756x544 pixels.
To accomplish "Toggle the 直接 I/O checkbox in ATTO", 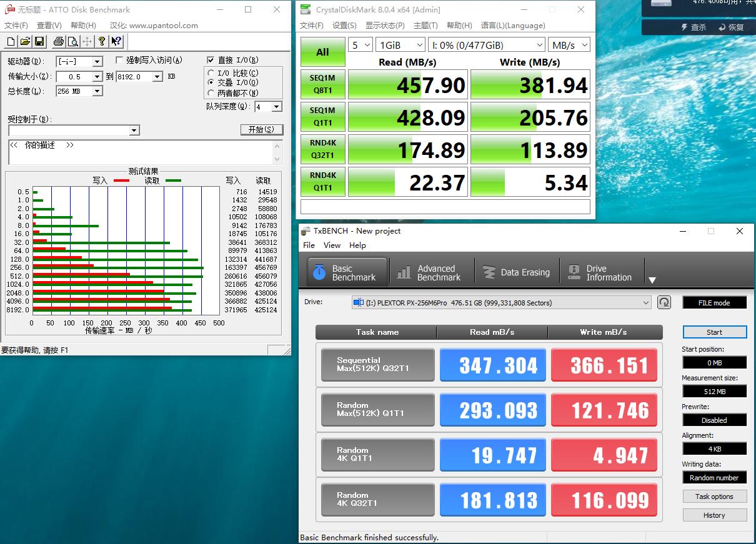I will pos(211,60).
